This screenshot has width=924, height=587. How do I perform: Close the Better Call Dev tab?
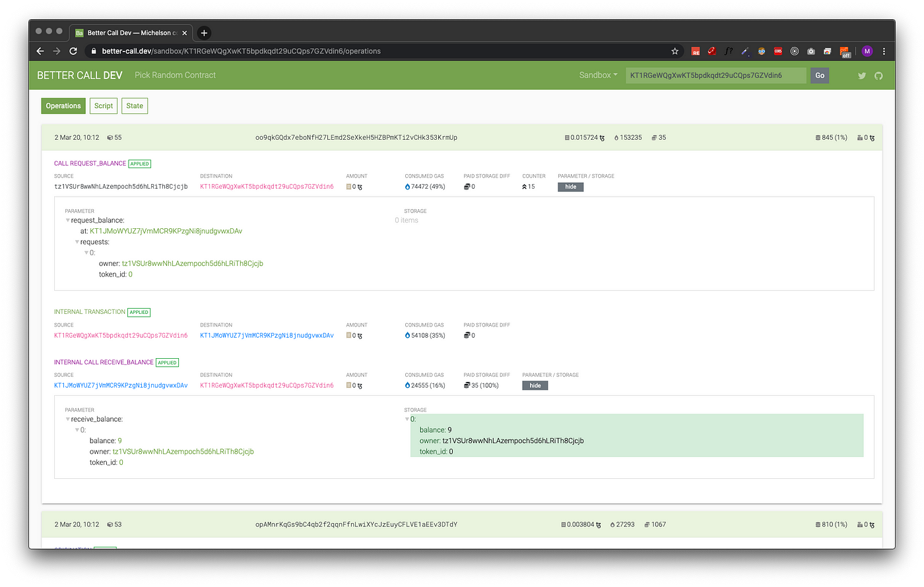click(185, 33)
